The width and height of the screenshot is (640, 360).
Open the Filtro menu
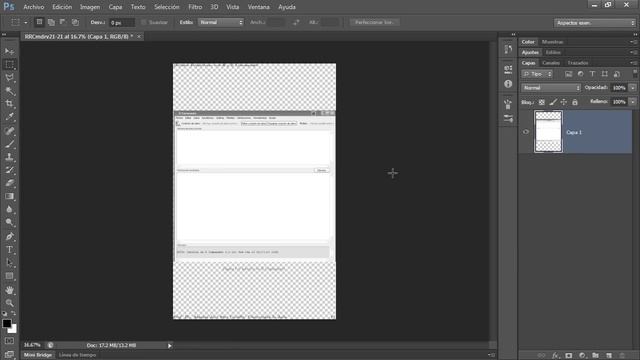(195, 7)
